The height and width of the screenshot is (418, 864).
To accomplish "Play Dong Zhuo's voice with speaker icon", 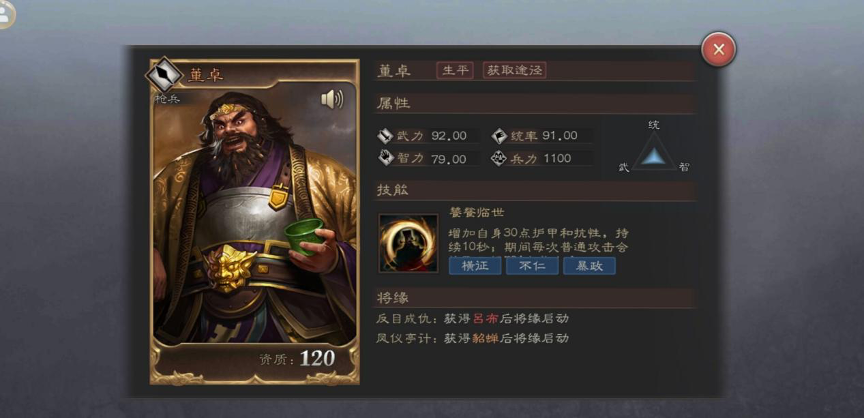I will point(332,100).
